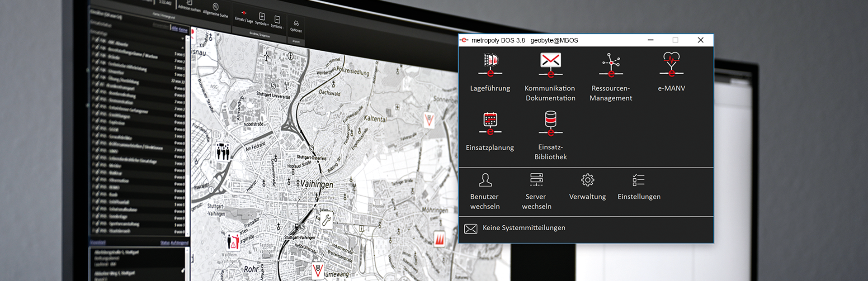This screenshot has width=868, height=281.
Task: Click the wrench marker on the map
Action: 326,220
